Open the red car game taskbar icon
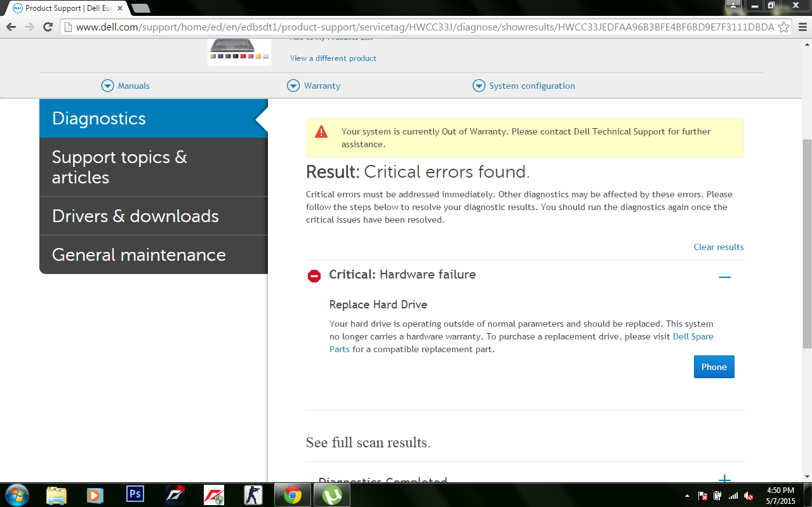The height and width of the screenshot is (507, 812). (214, 495)
